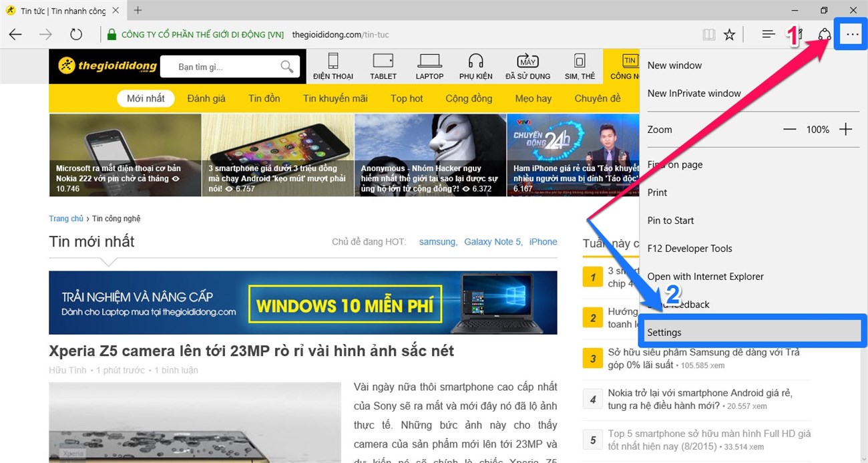868x463 pixels.
Task: Open the Xperia Z5 article photo
Action: click(194, 422)
